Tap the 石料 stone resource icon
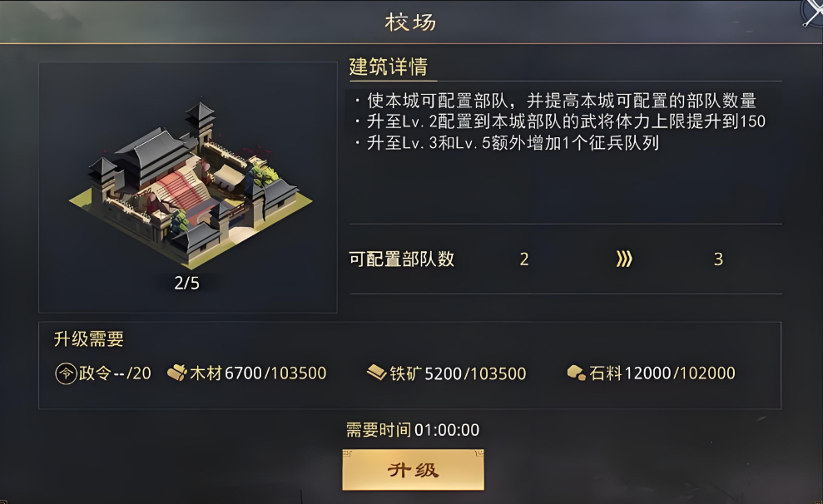 (576, 373)
